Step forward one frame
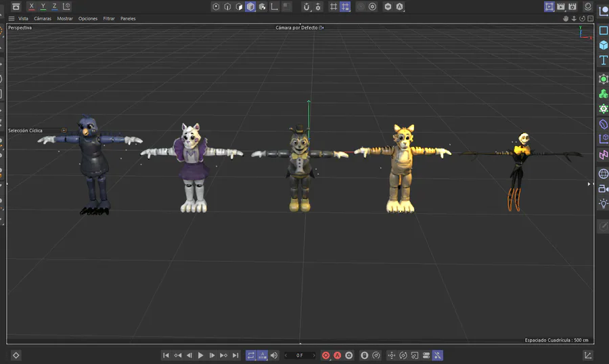Viewport: 609px width, 364px height. [212, 355]
